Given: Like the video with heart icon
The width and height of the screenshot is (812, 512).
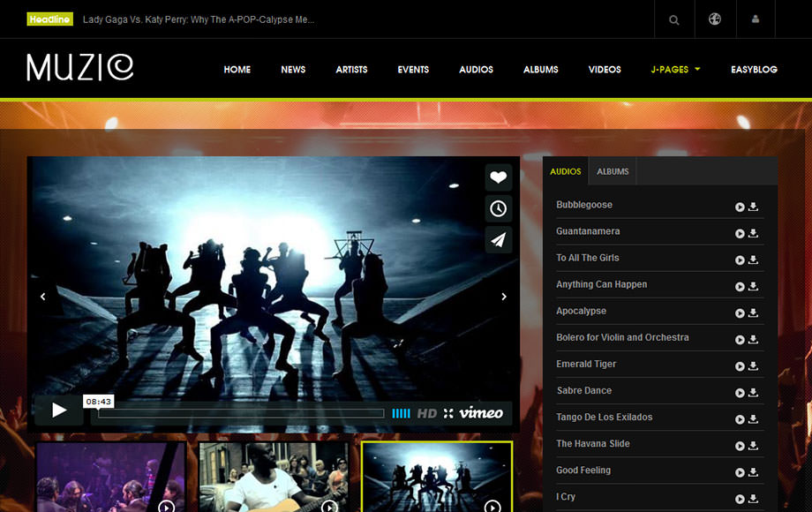Looking at the screenshot, I should point(499,177).
